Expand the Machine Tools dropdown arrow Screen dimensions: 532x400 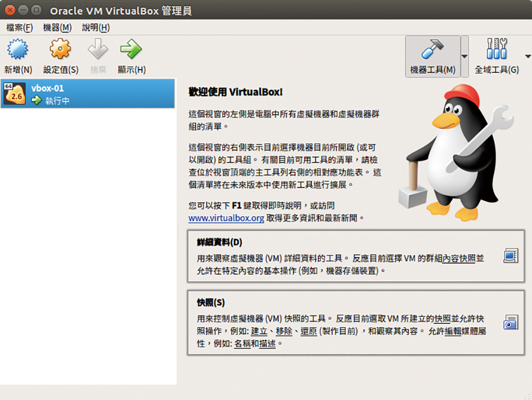click(464, 56)
